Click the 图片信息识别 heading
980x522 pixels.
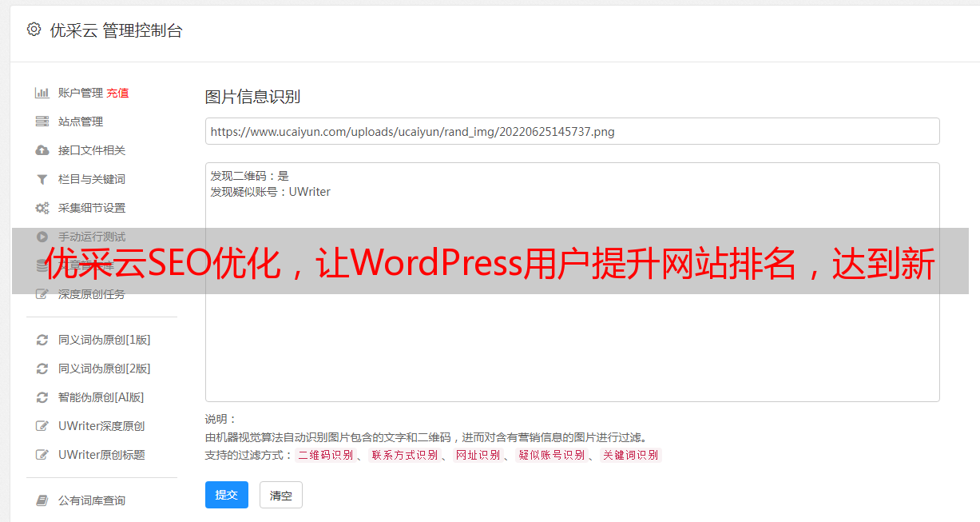pos(252,97)
